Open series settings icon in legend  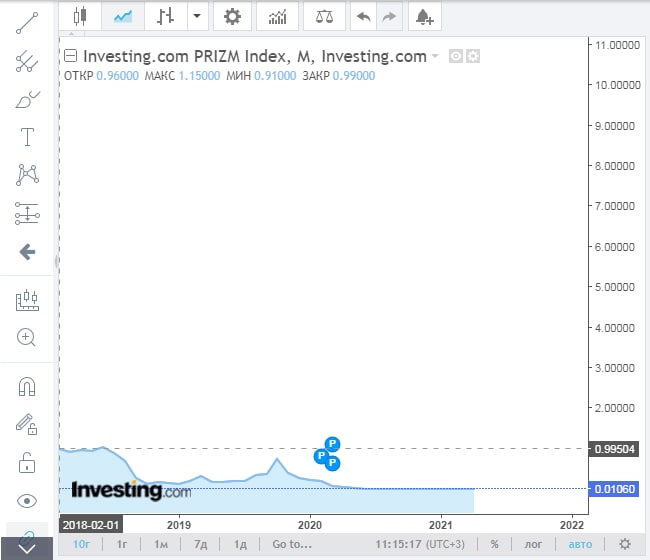coord(473,56)
